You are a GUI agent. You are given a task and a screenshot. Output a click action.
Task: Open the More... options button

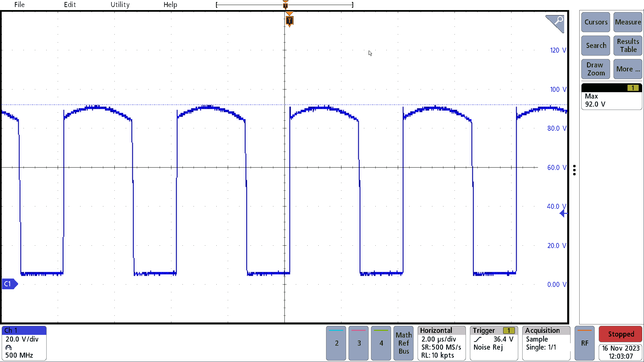click(628, 69)
